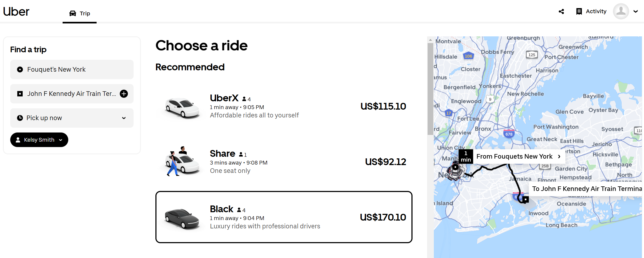Click the map panel vertical scrollbar
644x258 pixels.
(430, 89)
